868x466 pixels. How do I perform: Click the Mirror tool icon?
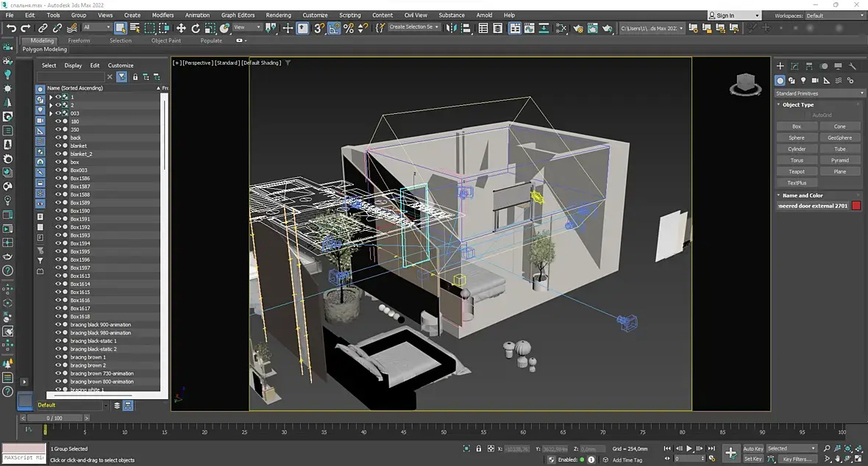tap(451, 28)
